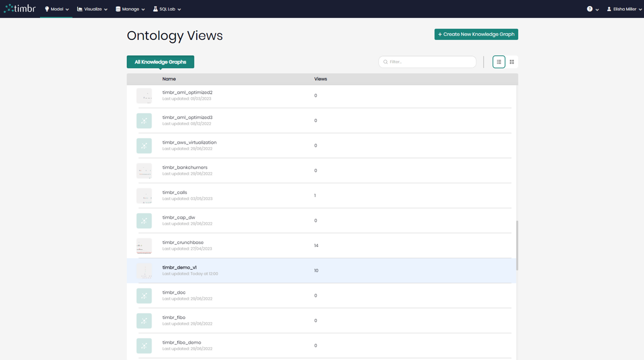The height and width of the screenshot is (360, 644).
Task: Click the timbr_crunchbase knowledge graph icon
Action: pyautogui.click(x=144, y=245)
